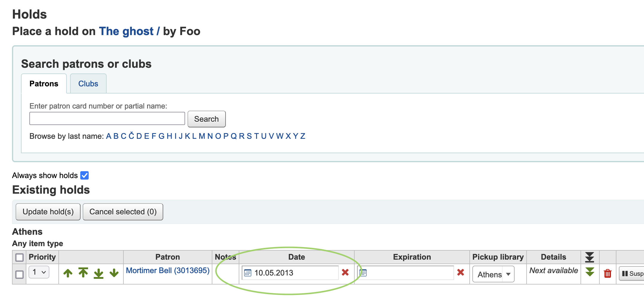Move hold to bottom priority
The image size is (644, 301).
[99, 273]
